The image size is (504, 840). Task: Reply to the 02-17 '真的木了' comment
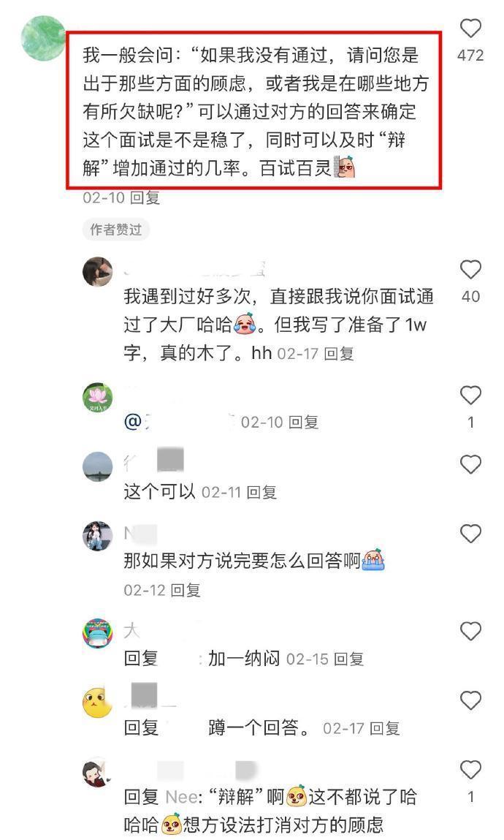[339, 354]
